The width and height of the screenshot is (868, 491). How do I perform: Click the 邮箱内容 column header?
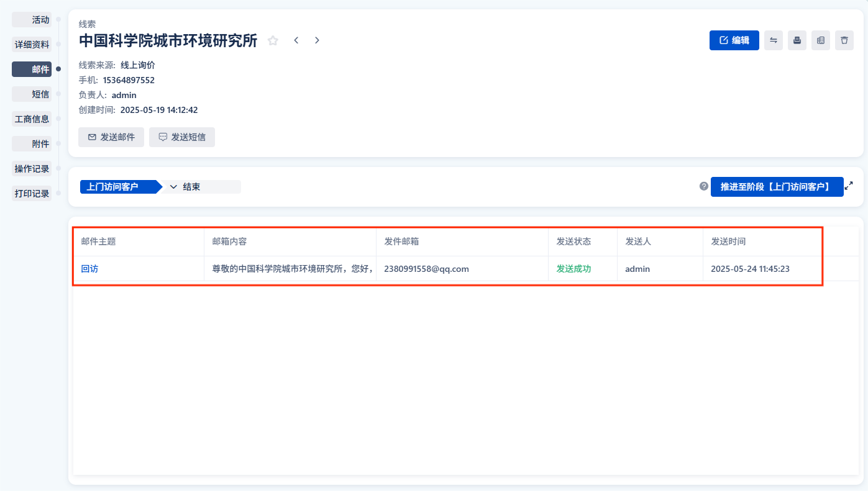click(290, 241)
